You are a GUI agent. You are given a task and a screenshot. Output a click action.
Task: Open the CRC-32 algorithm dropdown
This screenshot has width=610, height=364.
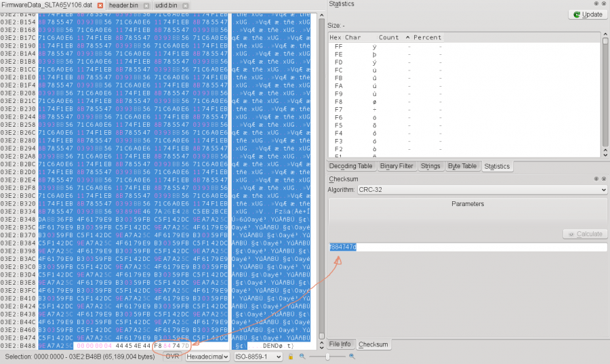click(x=482, y=190)
